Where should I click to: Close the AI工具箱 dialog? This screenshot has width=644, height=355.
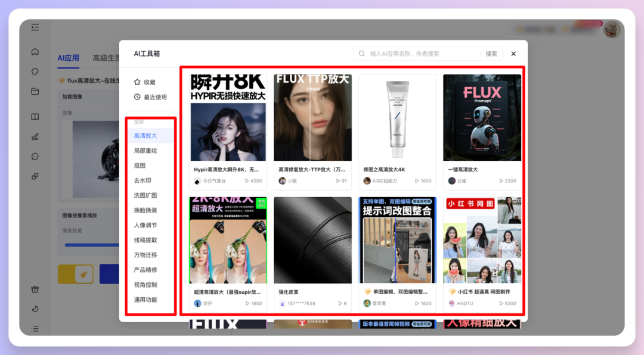[x=513, y=54]
